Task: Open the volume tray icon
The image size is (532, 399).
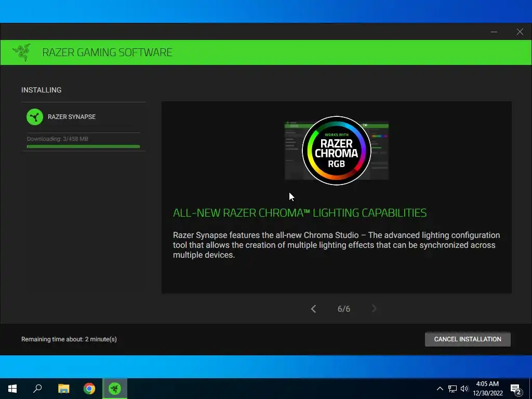Action: [x=464, y=389]
